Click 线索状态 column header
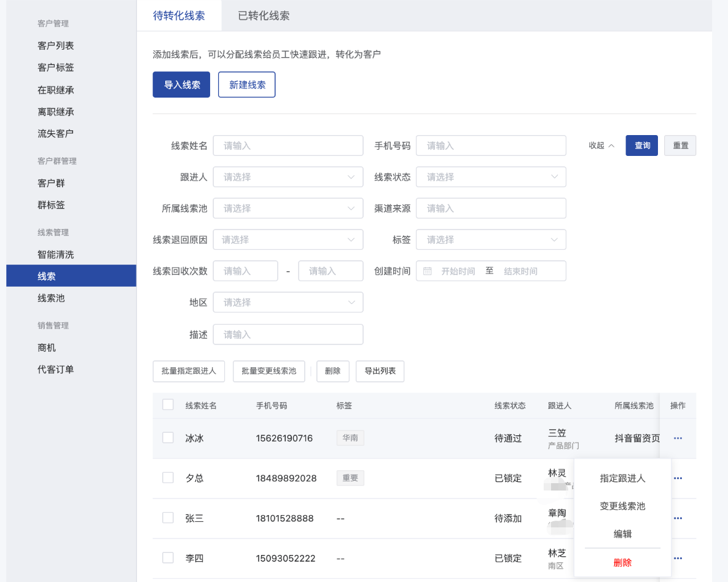 coord(510,406)
